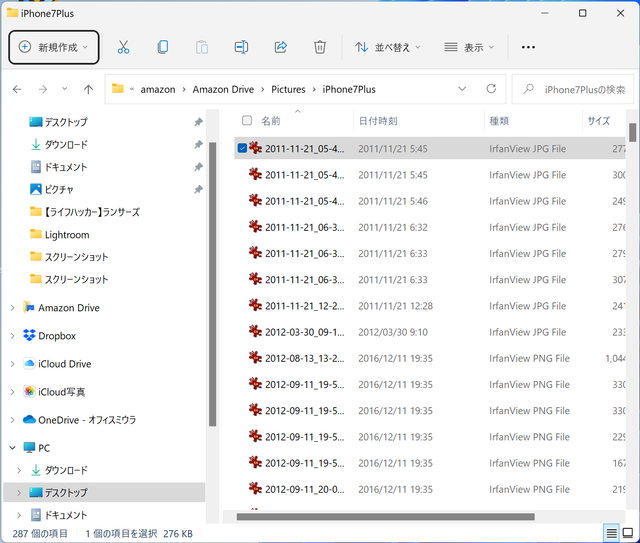Click the Rename icon in toolbar
This screenshot has width=640, height=543.
pos(241,47)
